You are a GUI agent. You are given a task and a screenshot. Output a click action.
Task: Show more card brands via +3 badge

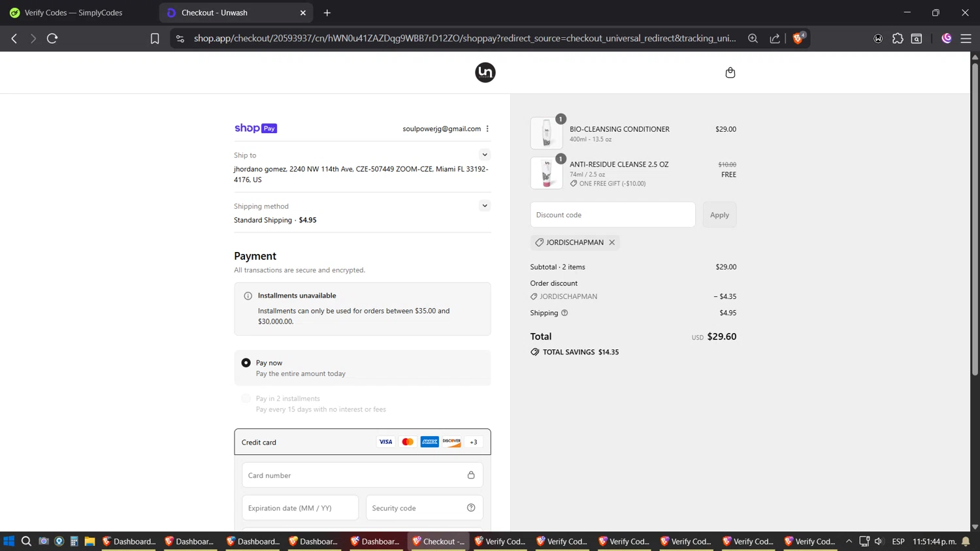(474, 442)
